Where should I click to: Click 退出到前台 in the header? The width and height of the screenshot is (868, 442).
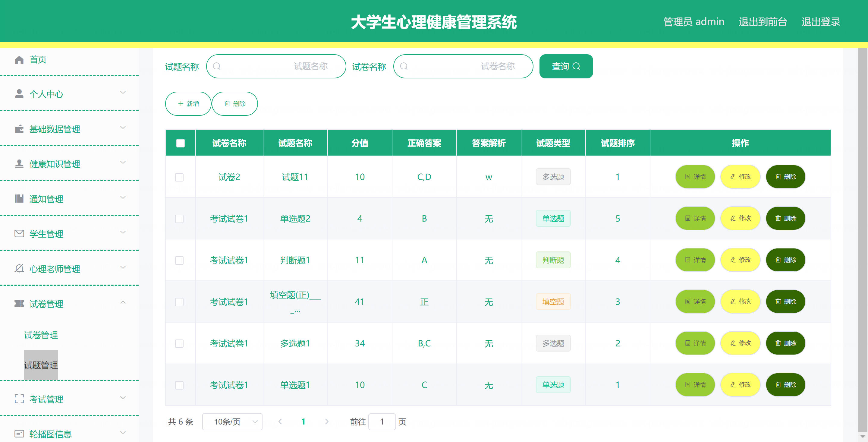763,22
